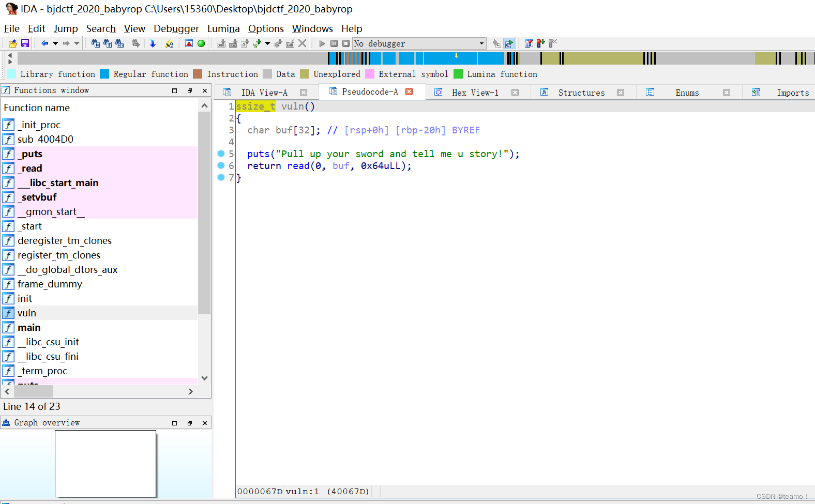Select the _setvbuf function
This screenshot has width=815, height=504.
[x=99, y=197]
